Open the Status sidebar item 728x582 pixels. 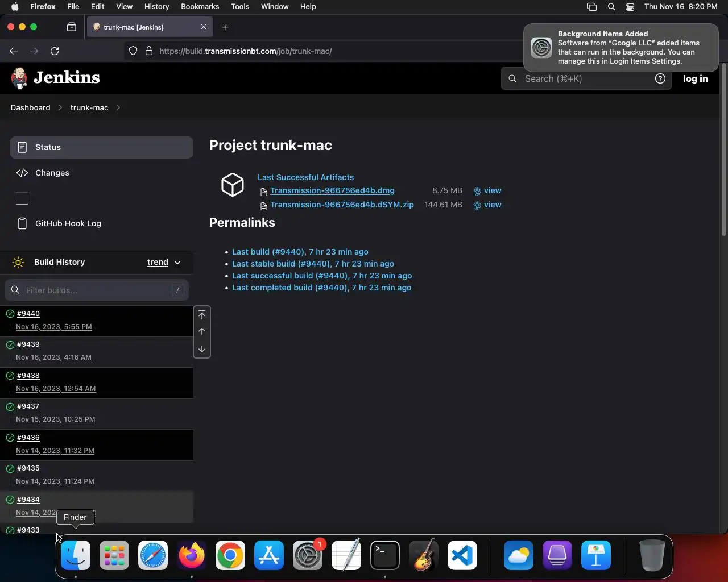pyautogui.click(x=101, y=147)
